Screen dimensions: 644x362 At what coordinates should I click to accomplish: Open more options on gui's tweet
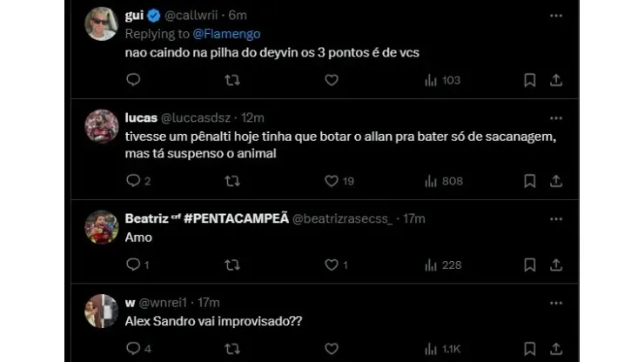(556, 16)
